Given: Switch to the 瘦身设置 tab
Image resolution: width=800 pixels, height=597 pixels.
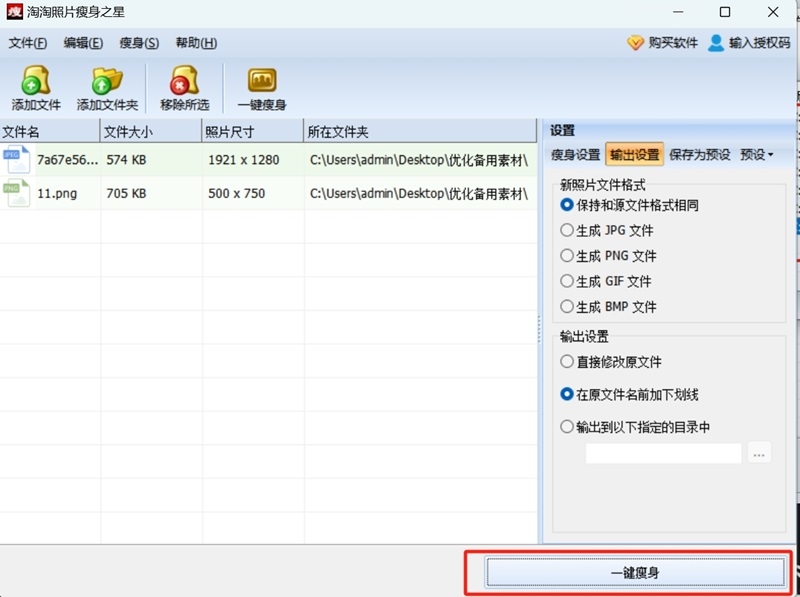Looking at the screenshot, I should coord(576,155).
